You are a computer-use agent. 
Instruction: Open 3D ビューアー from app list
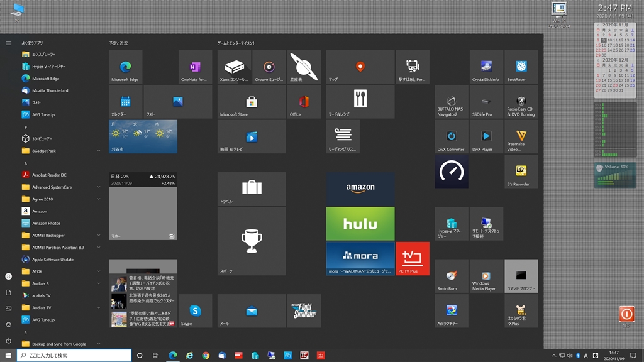pos(62,139)
